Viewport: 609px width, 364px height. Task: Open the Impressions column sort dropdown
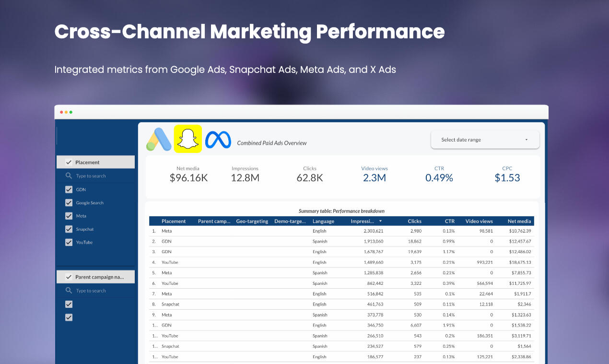coord(381,221)
